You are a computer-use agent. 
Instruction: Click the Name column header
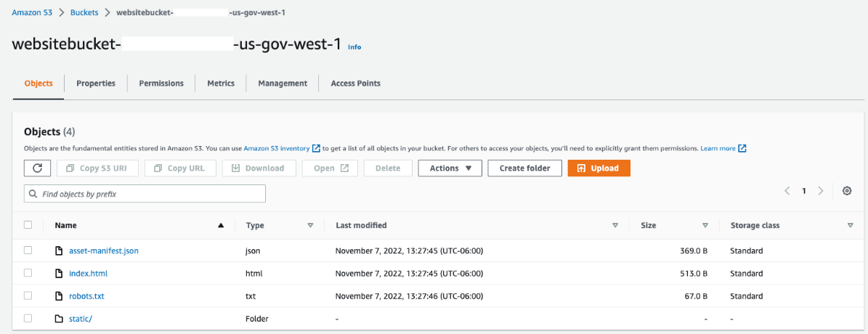pyautogui.click(x=66, y=226)
